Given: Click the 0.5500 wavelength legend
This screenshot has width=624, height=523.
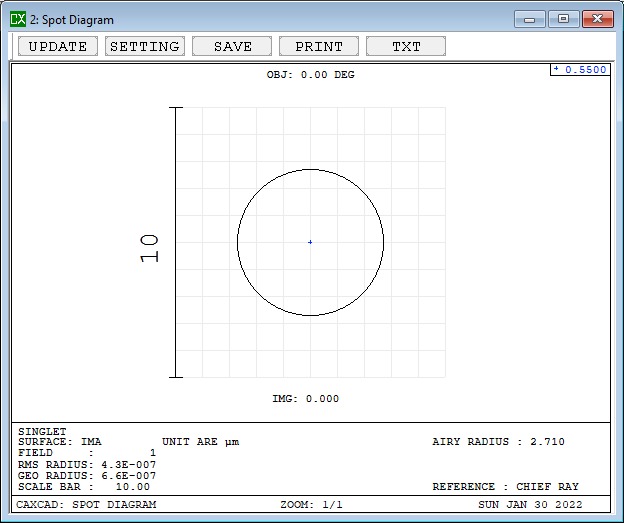Looking at the screenshot, I should click(x=580, y=70).
